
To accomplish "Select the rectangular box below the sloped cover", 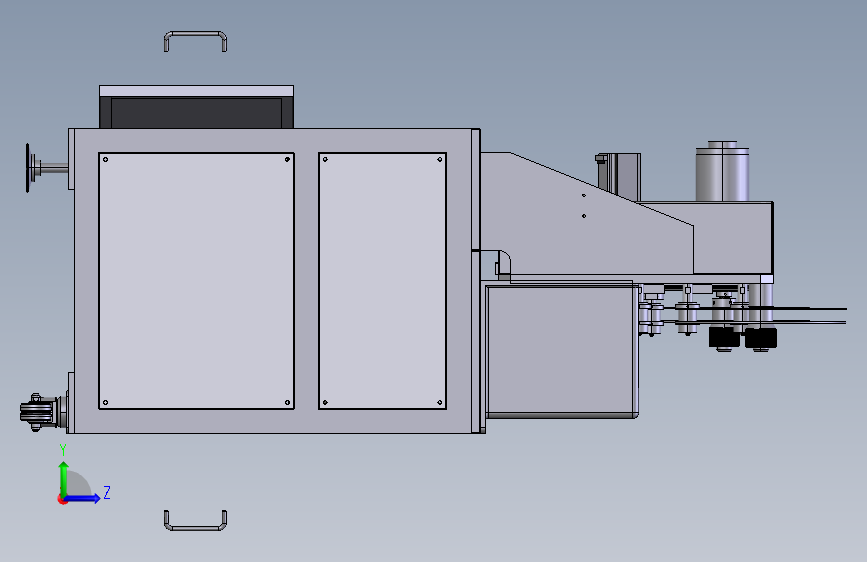I will 561,350.
